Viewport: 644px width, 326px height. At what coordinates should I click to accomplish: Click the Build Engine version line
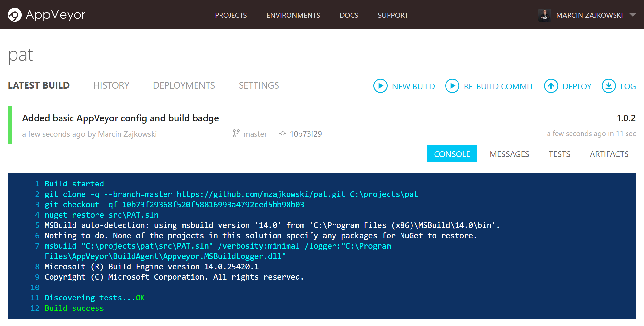tap(152, 267)
